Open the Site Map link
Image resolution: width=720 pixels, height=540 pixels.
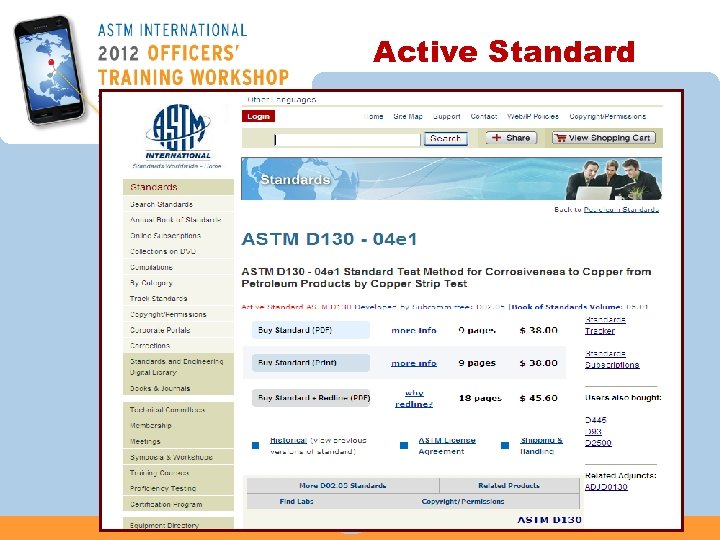pyautogui.click(x=408, y=117)
